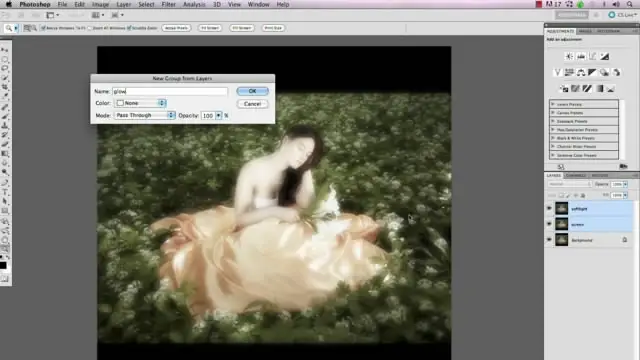Image resolution: width=640 pixels, height=360 pixels.
Task: Open the Layer menu
Action: [x=123, y=4]
